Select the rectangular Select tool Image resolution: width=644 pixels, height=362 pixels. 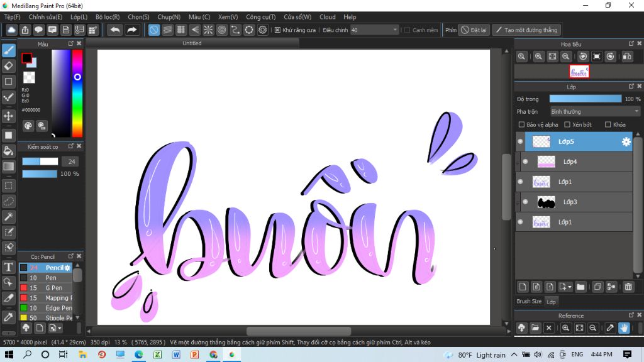tap(9, 185)
